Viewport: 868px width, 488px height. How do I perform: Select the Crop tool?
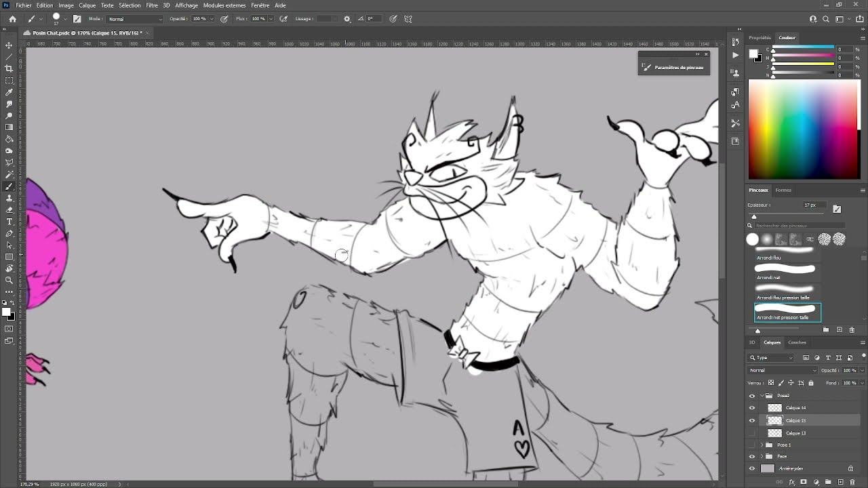coord(9,68)
